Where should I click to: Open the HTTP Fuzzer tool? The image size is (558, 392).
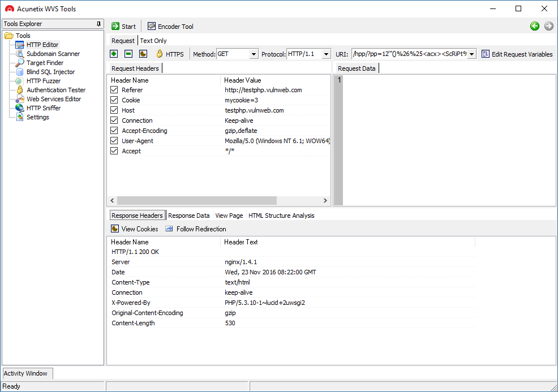tap(44, 81)
